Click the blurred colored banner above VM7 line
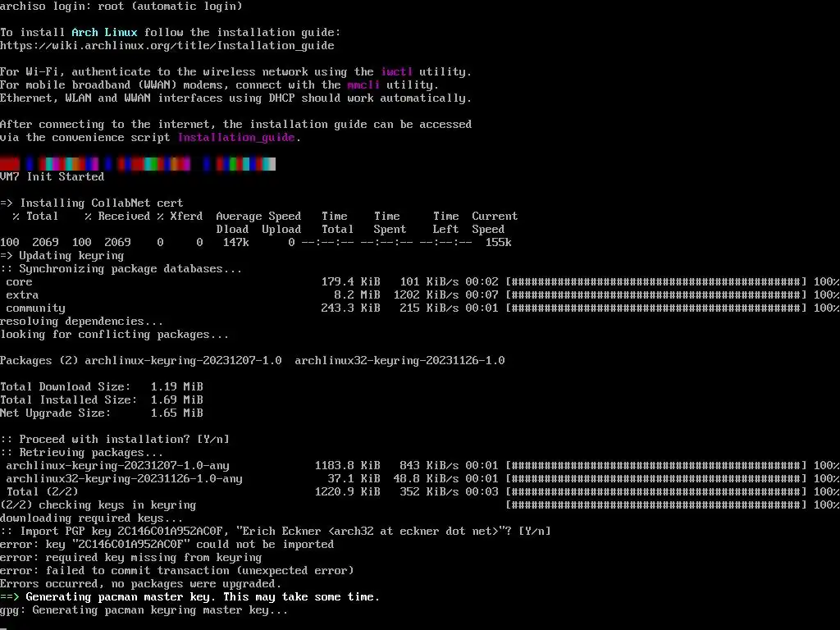Screen dimensions: 840x630 (138, 163)
